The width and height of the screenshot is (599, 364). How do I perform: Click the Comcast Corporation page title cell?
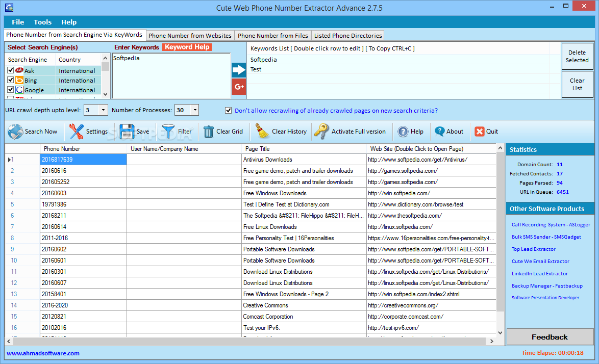pos(304,317)
